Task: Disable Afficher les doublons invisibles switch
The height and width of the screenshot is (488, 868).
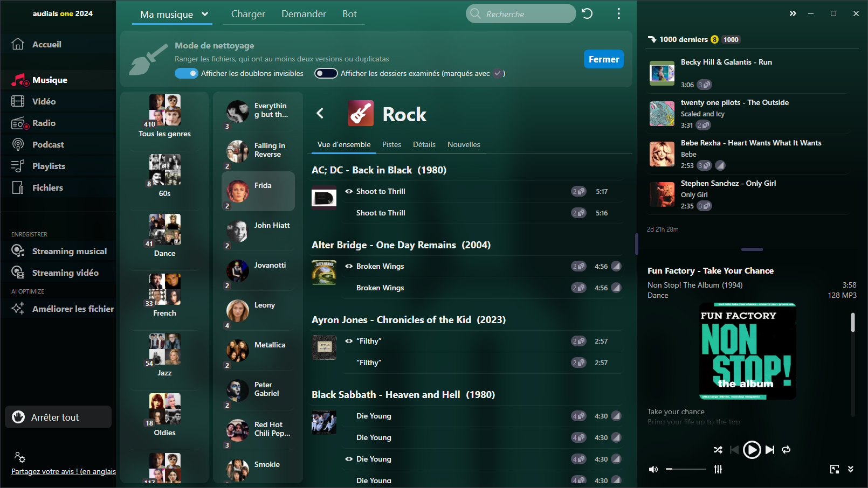Action: (x=187, y=73)
